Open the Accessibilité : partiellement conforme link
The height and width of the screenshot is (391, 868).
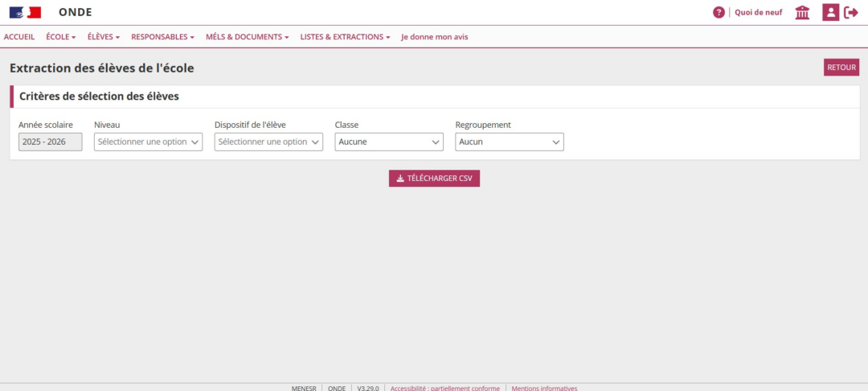coord(445,389)
